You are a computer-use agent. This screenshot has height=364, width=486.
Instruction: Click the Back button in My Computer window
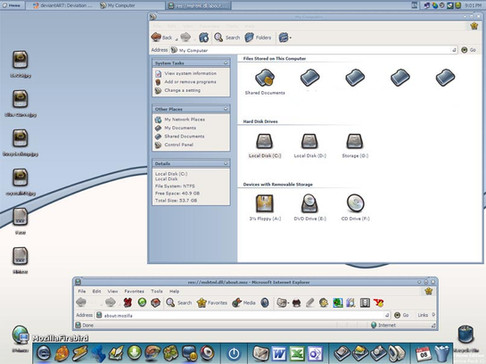click(x=162, y=37)
